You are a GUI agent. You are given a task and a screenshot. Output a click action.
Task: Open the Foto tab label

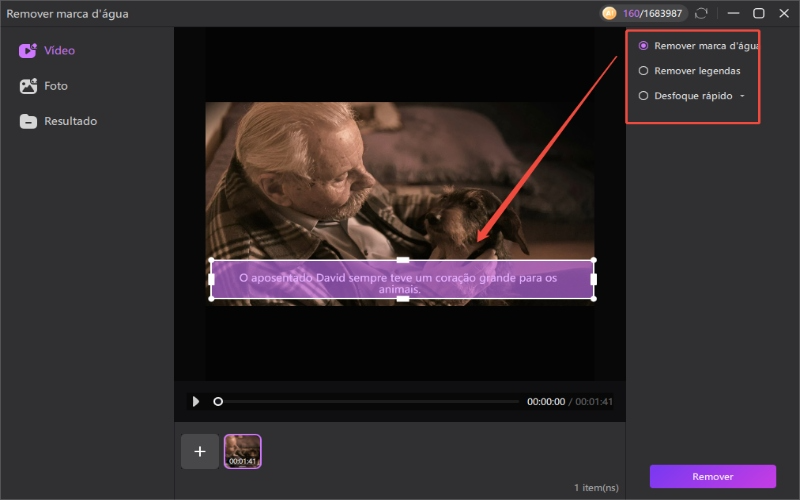tap(56, 86)
